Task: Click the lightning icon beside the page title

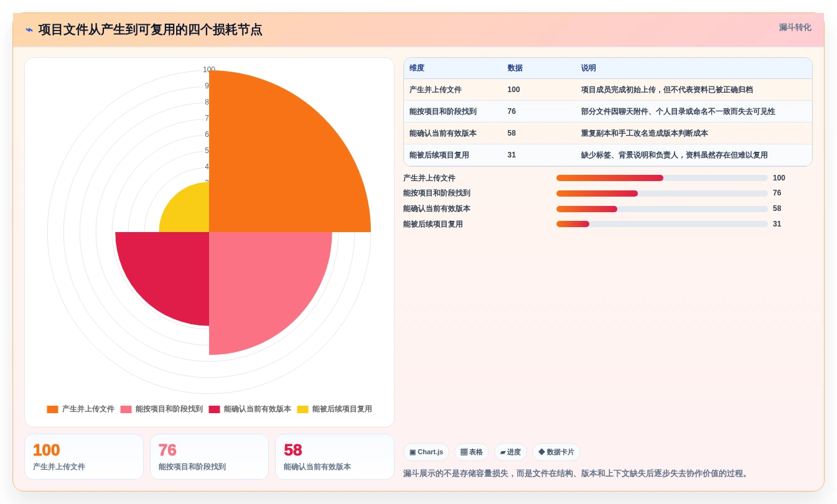Action: coord(29,30)
